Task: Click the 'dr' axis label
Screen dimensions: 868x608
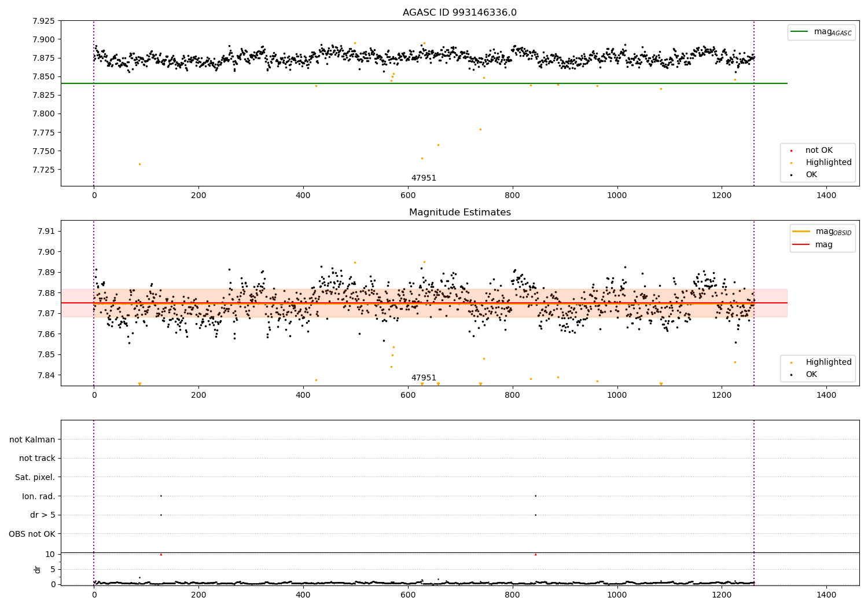Action: coord(38,569)
